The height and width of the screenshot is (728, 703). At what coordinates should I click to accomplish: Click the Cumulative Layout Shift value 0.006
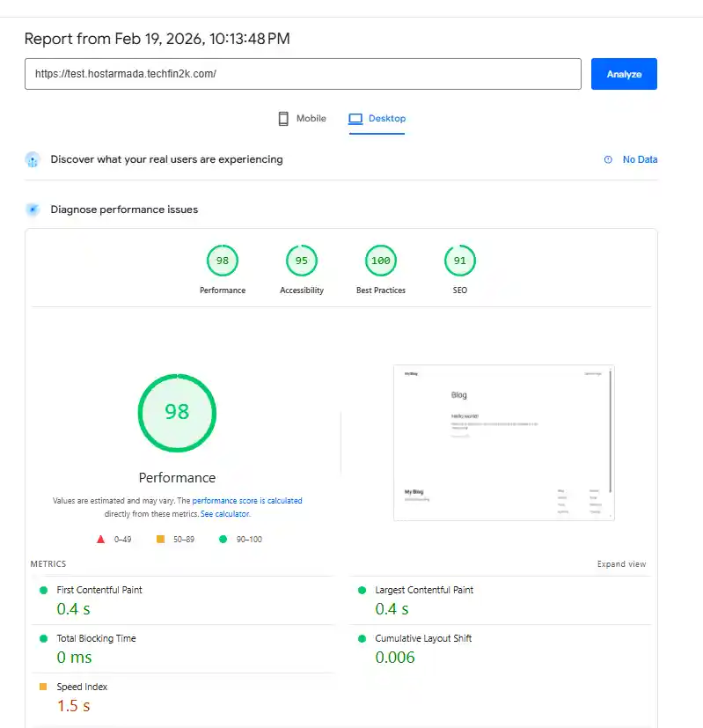(x=395, y=658)
